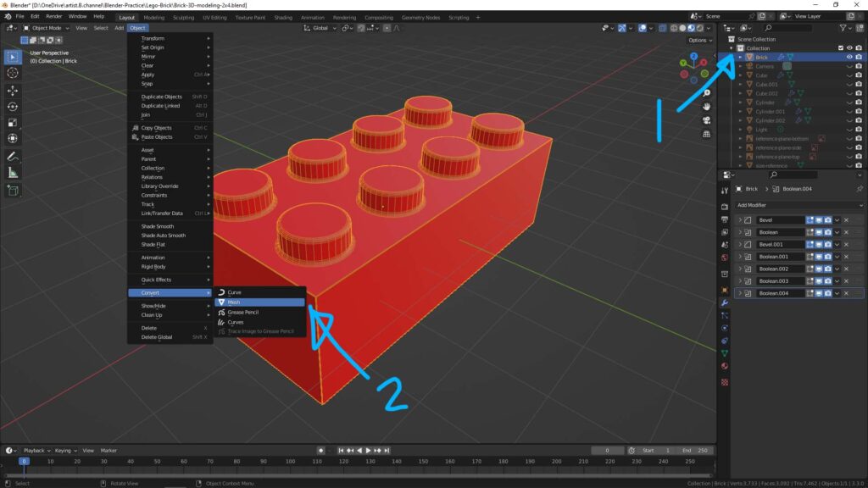Image resolution: width=868 pixels, height=488 pixels.
Task: Remove the Bevel.001 modifier
Action: tap(847, 245)
